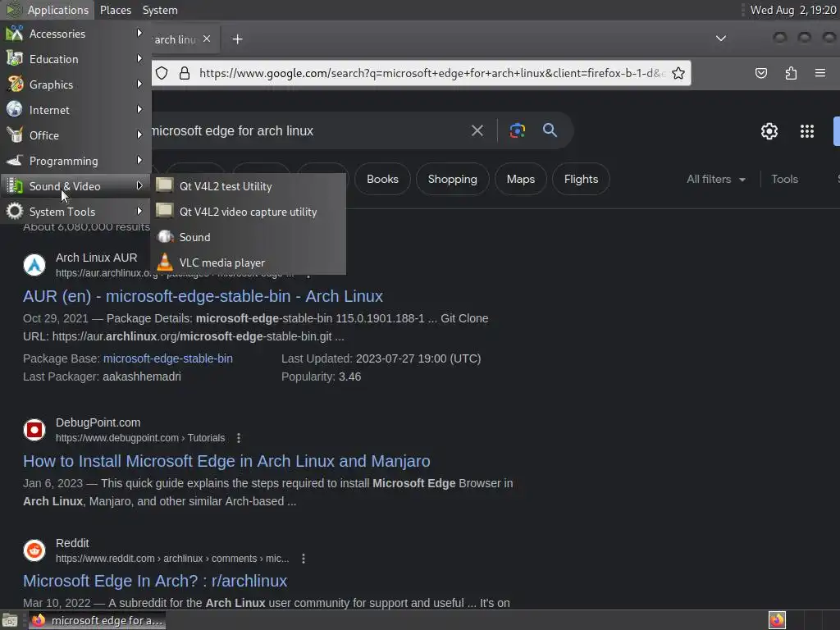The width and height of the screenshot is (840, 630).
Task: Open the System menu
Action: [x=160, y=10]
